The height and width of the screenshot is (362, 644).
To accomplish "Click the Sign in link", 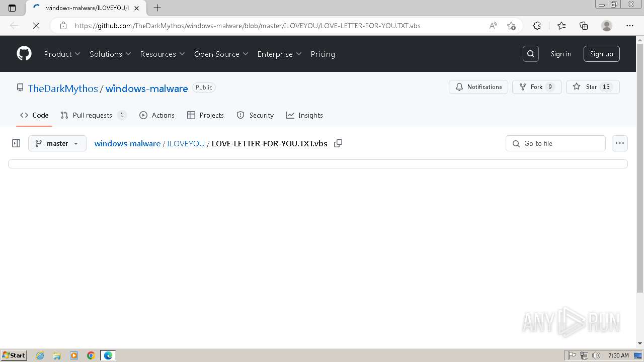I will click(561, 54).
